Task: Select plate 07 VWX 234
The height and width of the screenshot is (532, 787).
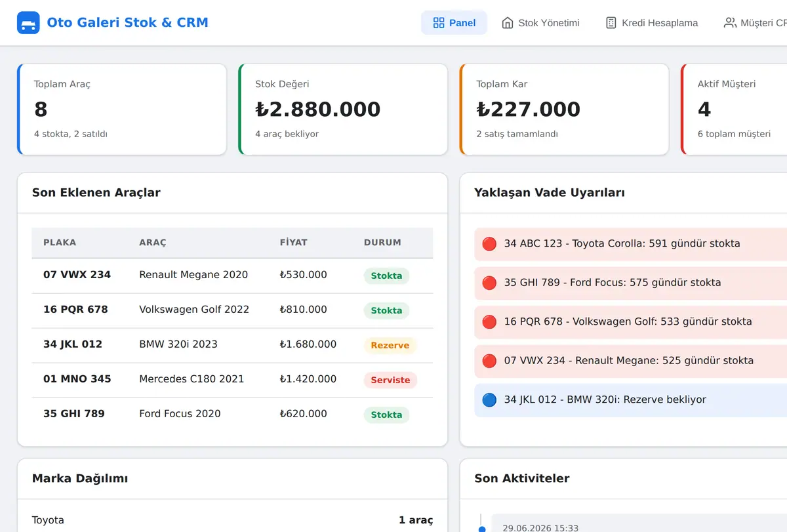Action: click(77, 275)
